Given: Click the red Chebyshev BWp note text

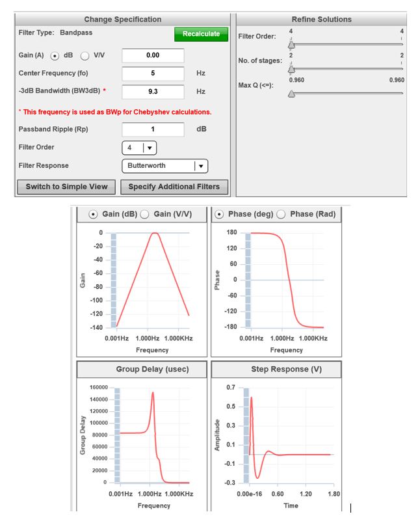Looking at the screenshot, I should [x=115, y=112].
